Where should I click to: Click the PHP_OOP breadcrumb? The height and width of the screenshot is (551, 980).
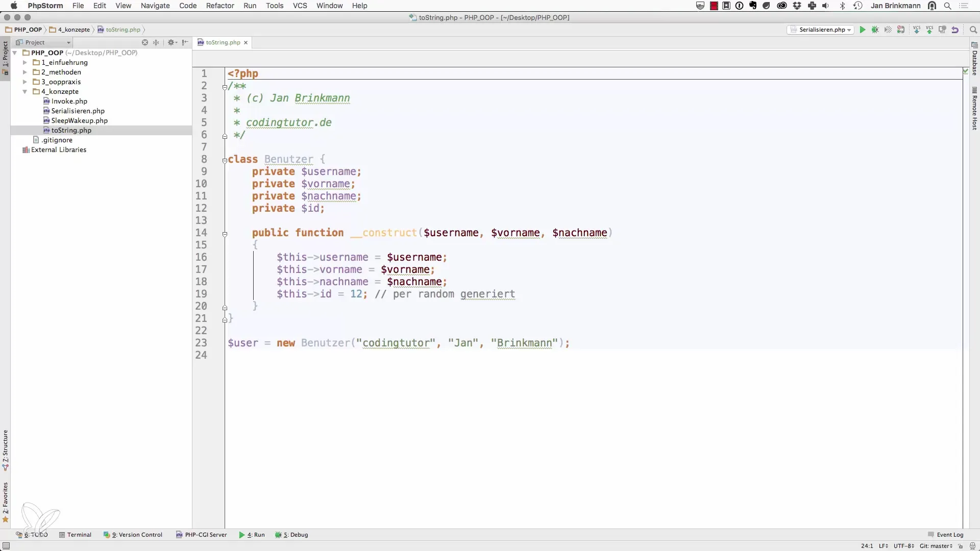coord(23,30)
